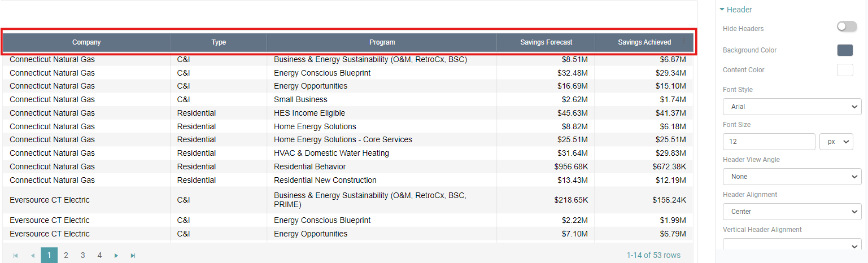This screenshot has height=263, width=868.
Task: Pick a new Content Color swatch
Action: (x=844, y=70)
